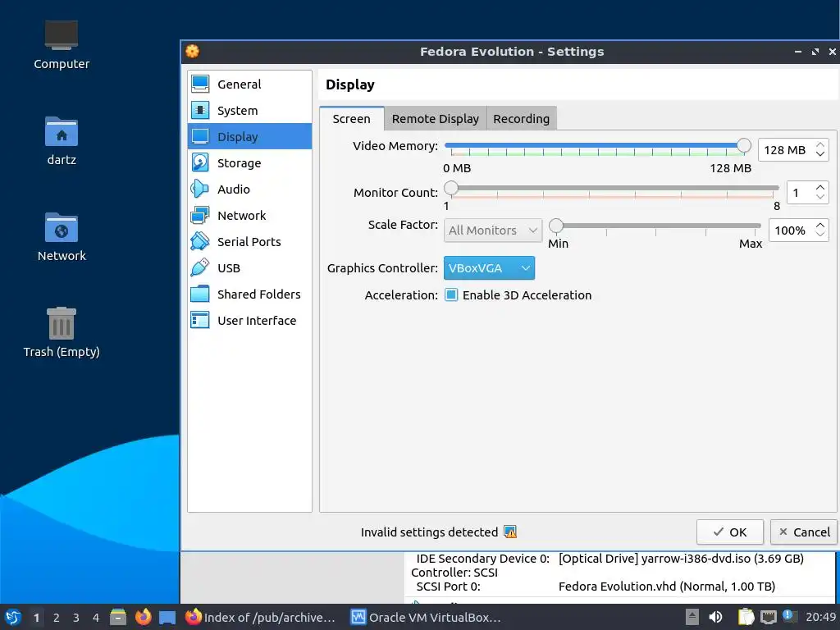Click the removable media eject tray icon

coord(692,617)
